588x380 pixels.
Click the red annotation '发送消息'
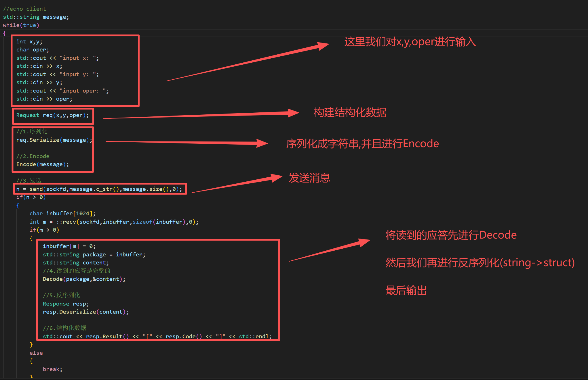point(309,178)
